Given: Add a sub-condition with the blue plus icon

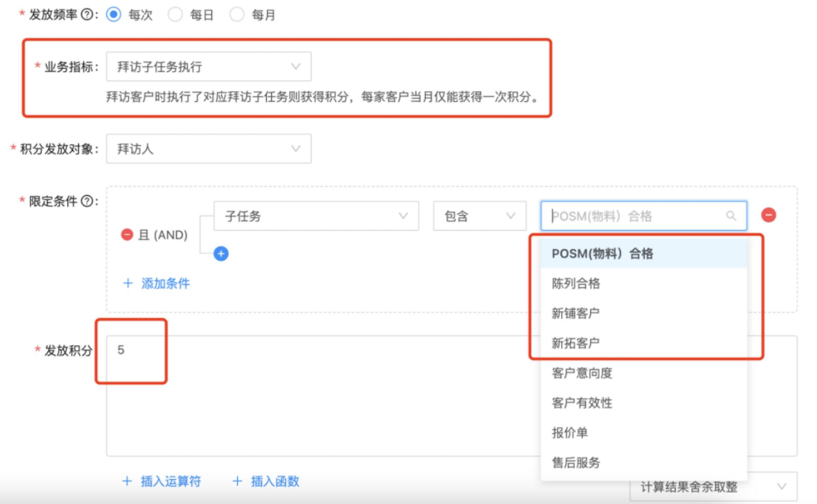Looking at the screenshot, I should tap(221, 254).
